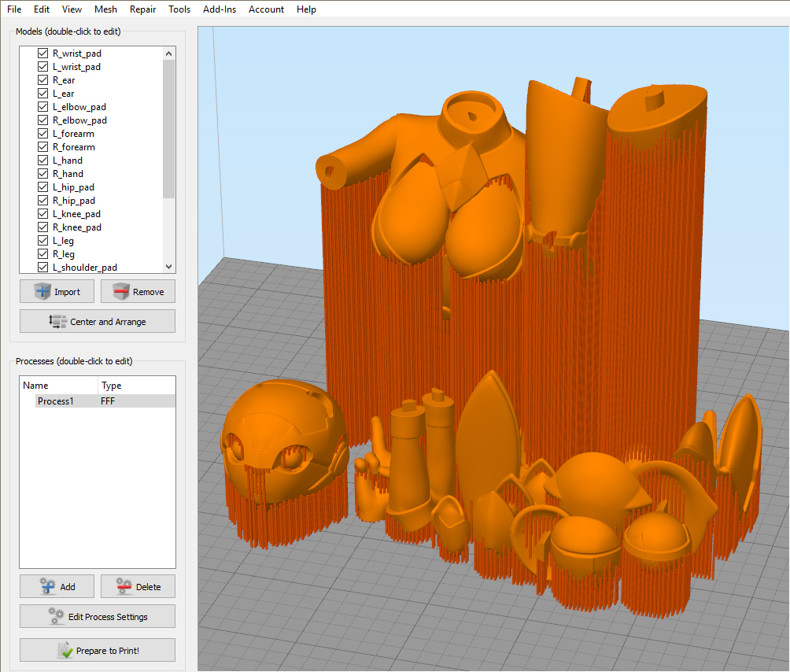Uncheck the R_wrist_pad model checkbox

[x=42, y=54]
